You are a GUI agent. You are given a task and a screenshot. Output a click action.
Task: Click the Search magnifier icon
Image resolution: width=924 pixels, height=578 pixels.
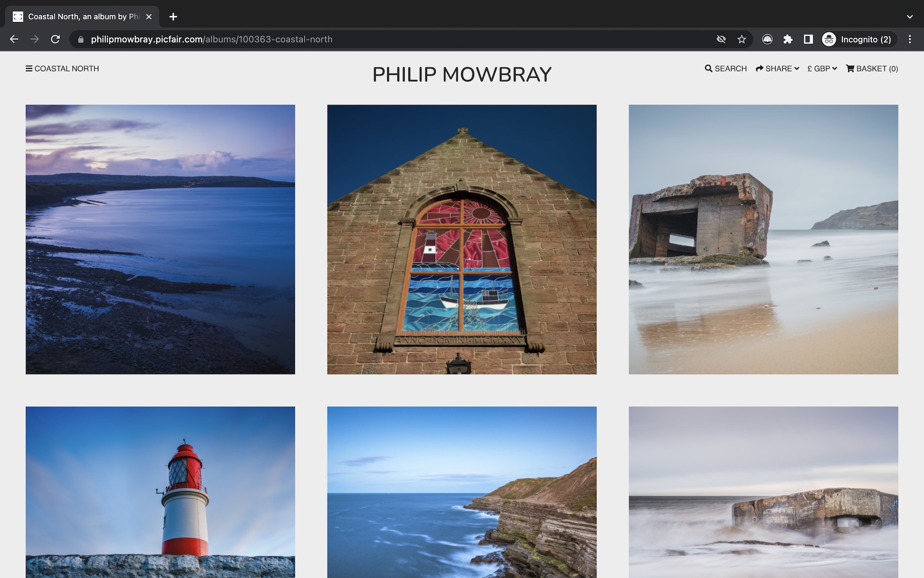click(708, 68)
